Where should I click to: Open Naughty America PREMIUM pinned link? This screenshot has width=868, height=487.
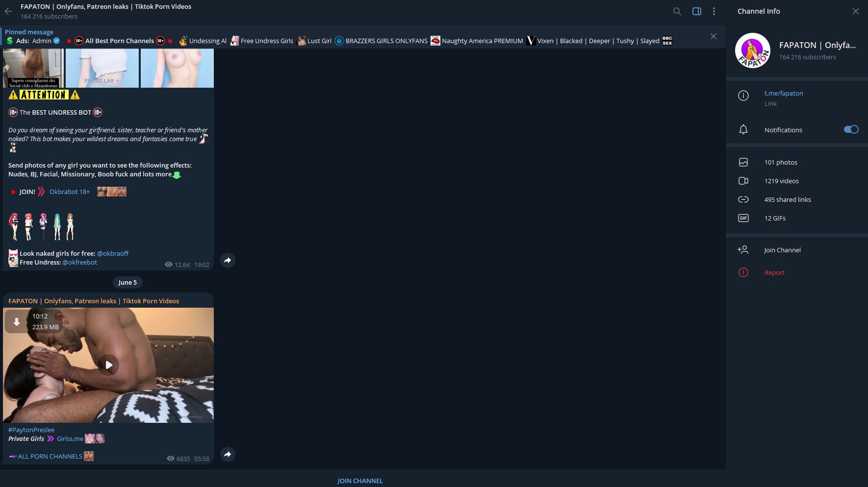(483, 41)
